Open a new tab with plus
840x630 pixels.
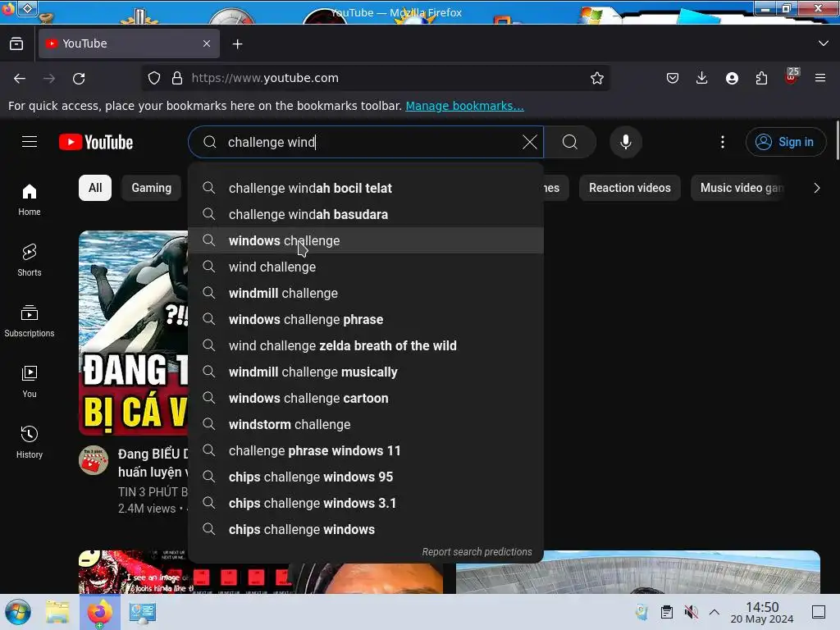tap(237, 44)
